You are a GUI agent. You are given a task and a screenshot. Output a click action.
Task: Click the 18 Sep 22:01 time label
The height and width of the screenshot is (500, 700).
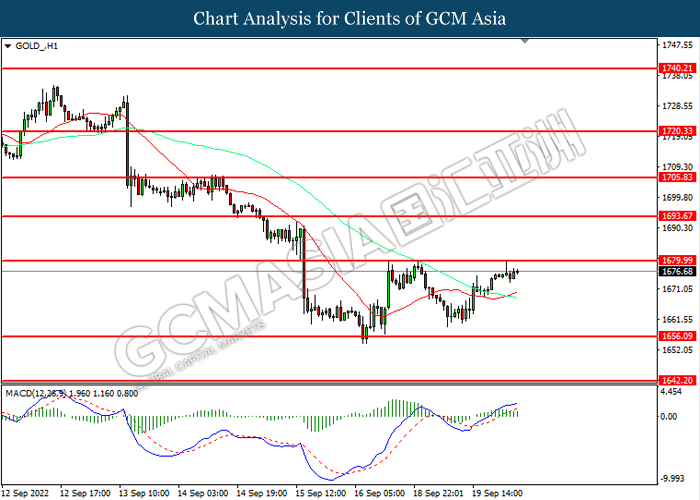439,493
